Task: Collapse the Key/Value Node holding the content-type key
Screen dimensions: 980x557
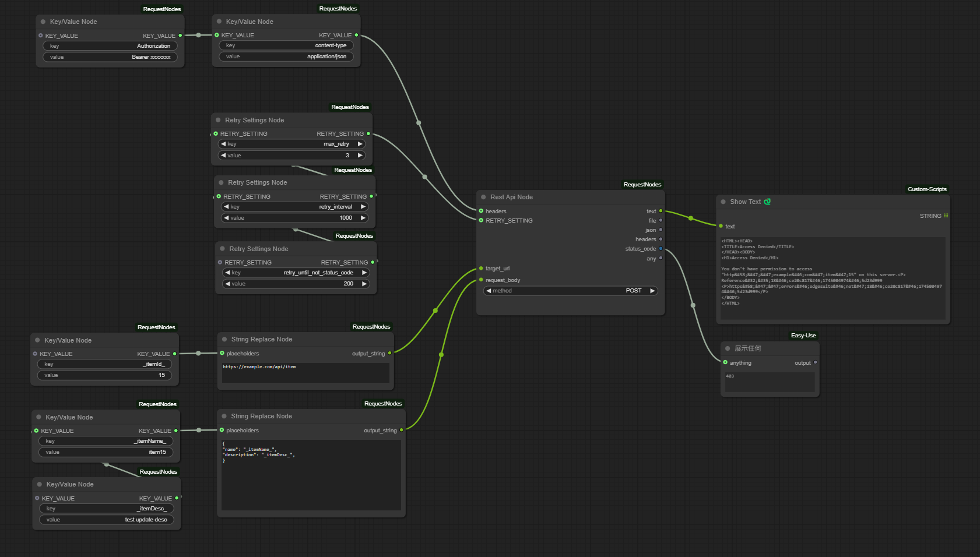Action: pyautogui.click(x=219, y=22)
